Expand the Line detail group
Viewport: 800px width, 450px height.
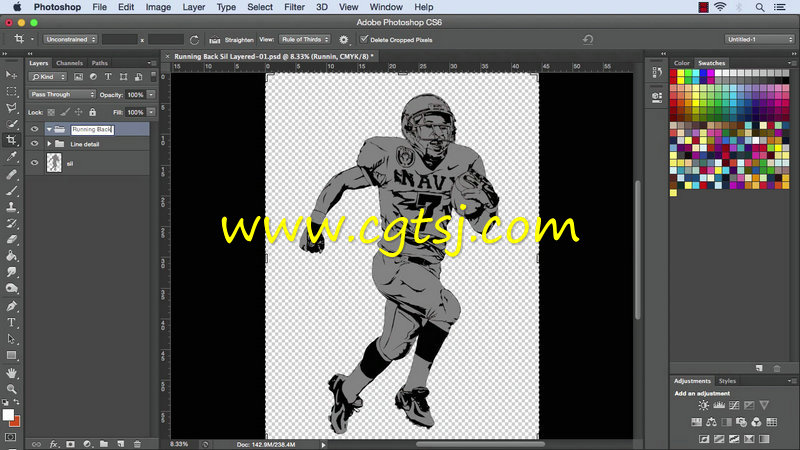pyautogui.click(x=49, y=144)
